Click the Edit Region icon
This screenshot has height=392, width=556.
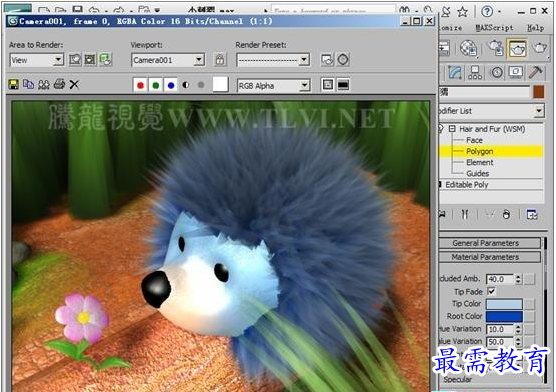coord(75,60)
